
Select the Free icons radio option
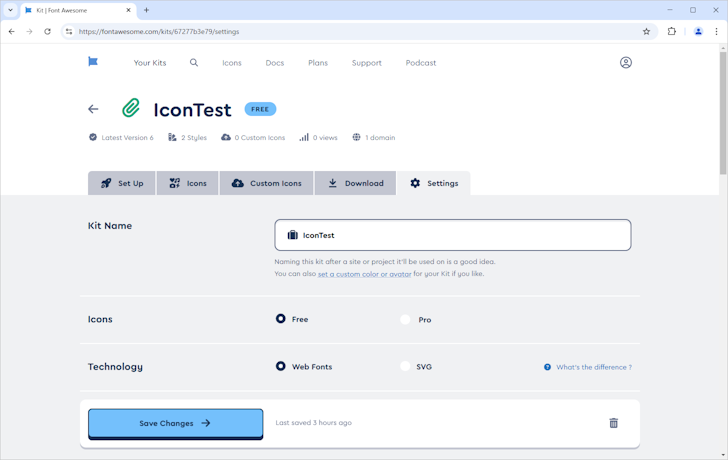pyautogui.click(x=281, y=319)
